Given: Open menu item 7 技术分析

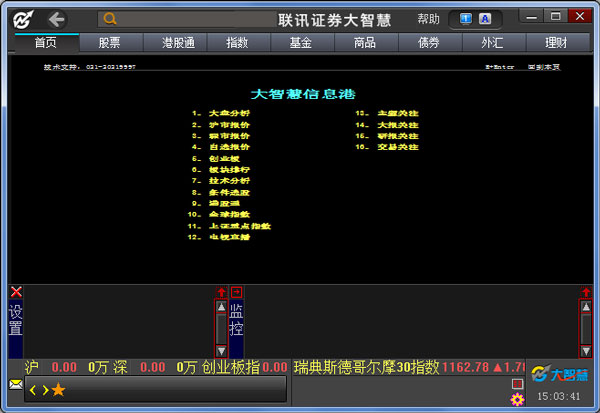Looking at the screenshot, I should 221,181.
